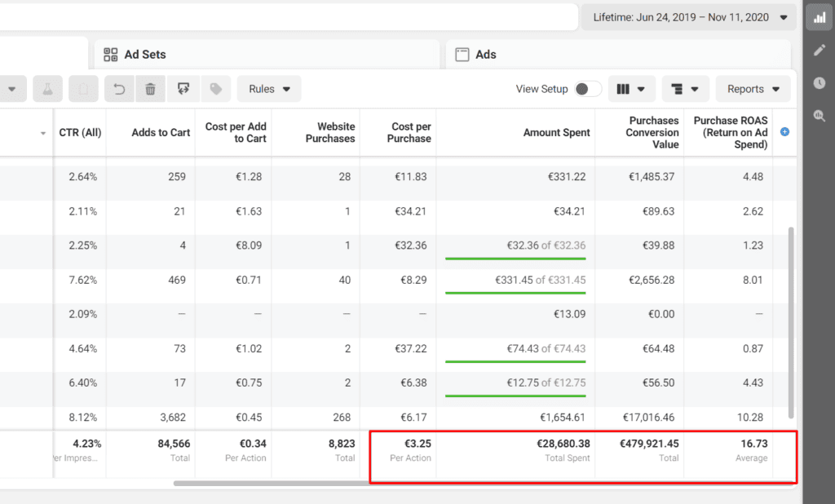The image size is (835, 504).
Task: Add a column with blue plus icon
Action: (x=784, y=132)
